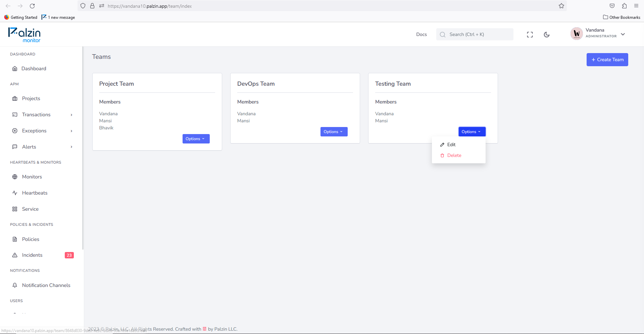Viewport: 644px width, 334px height.
Task: Open Other Bookmarks folder
Action: tap(622, 17)
